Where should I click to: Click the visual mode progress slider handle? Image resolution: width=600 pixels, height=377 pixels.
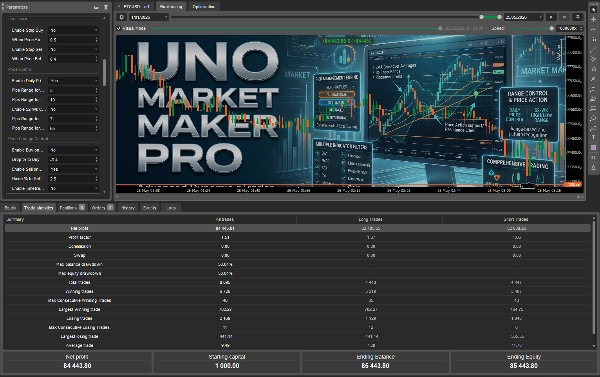pyautogui.click(x=440, y=28)
